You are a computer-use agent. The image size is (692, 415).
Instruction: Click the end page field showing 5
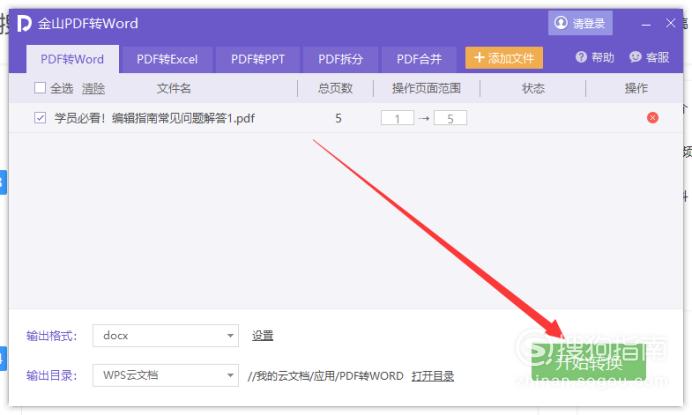[x=450, y=118]
